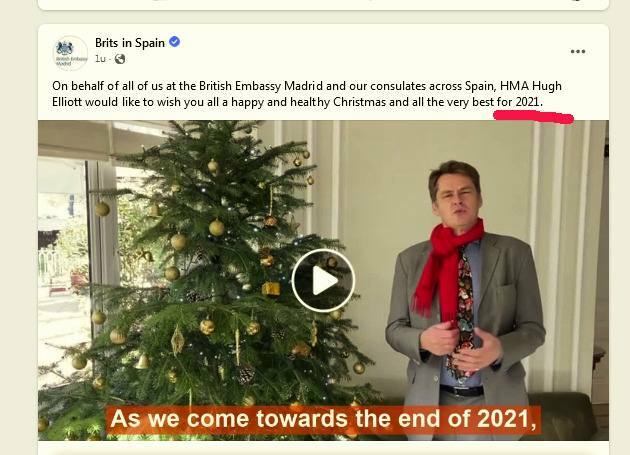Click the next post card below the video
This screenshot has height=455, width=630.
323,449
